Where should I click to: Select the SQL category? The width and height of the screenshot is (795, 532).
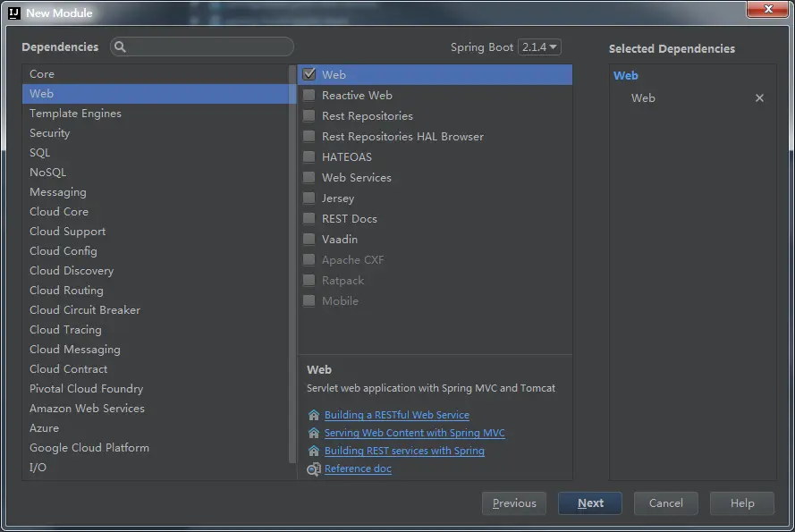click(155, 153)
